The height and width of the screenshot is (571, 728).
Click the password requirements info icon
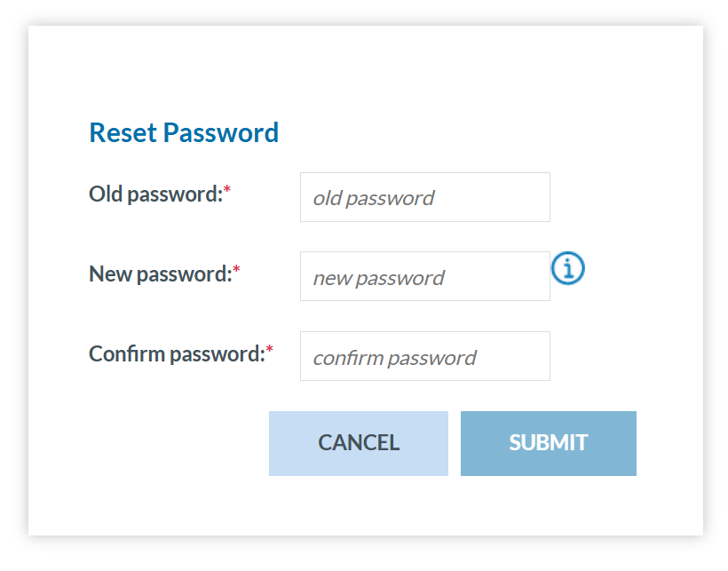pyautogui.click(x=568, y=266)
